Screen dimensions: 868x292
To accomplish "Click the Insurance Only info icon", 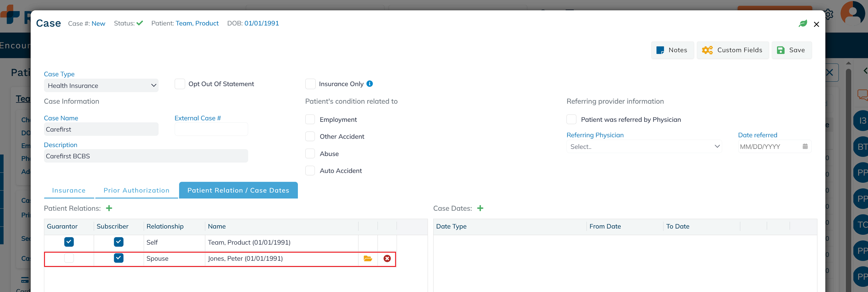I will (370, 84).
